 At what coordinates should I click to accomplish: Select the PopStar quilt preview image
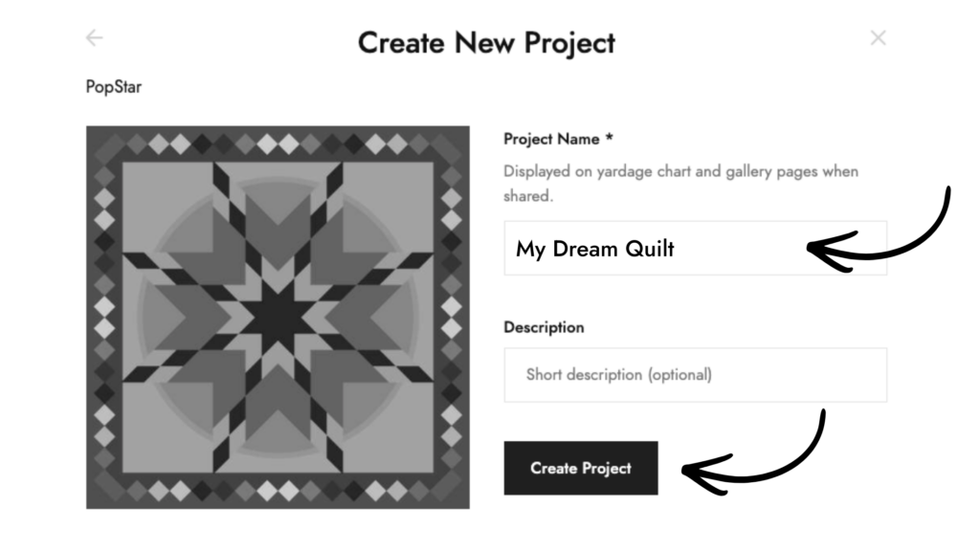pos(278,317)
